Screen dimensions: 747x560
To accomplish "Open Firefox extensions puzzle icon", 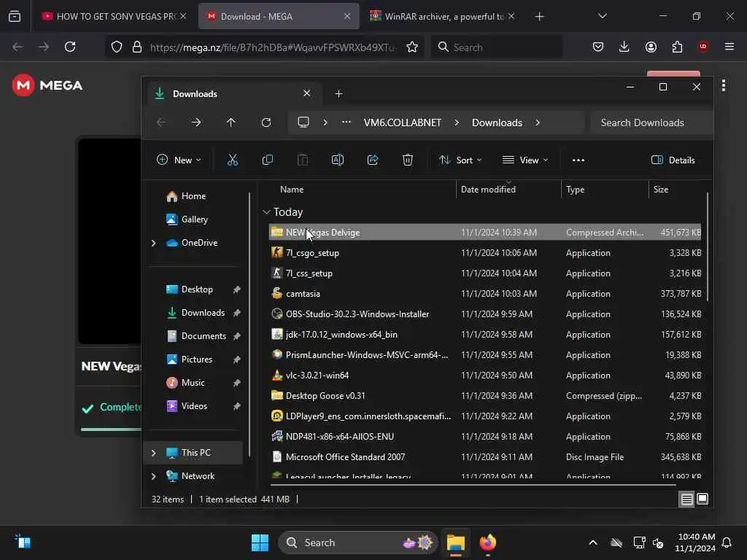I will point(677,47).
